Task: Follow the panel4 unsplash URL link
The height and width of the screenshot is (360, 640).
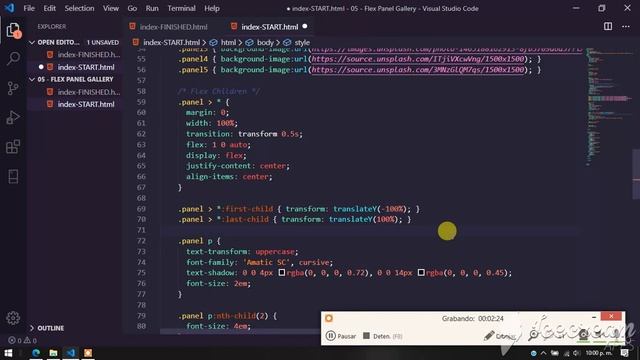Action: tap(418, 59)
